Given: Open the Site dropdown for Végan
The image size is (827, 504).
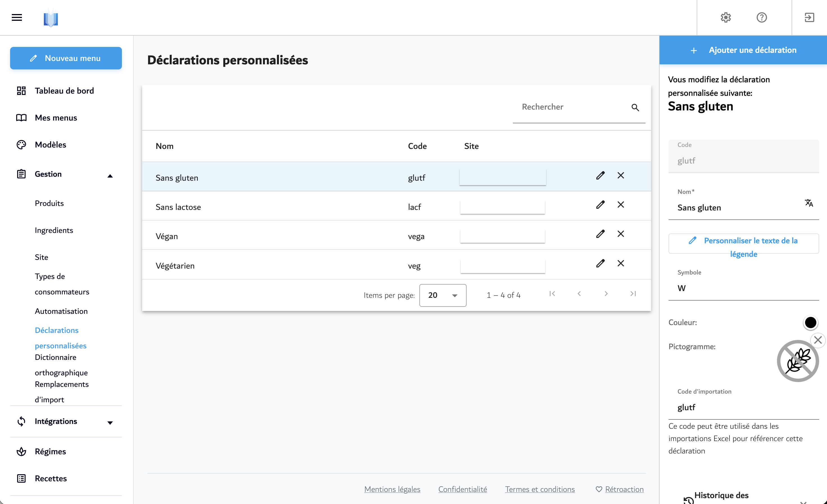Looking at the screenshot, I should (x=503, y=236).
